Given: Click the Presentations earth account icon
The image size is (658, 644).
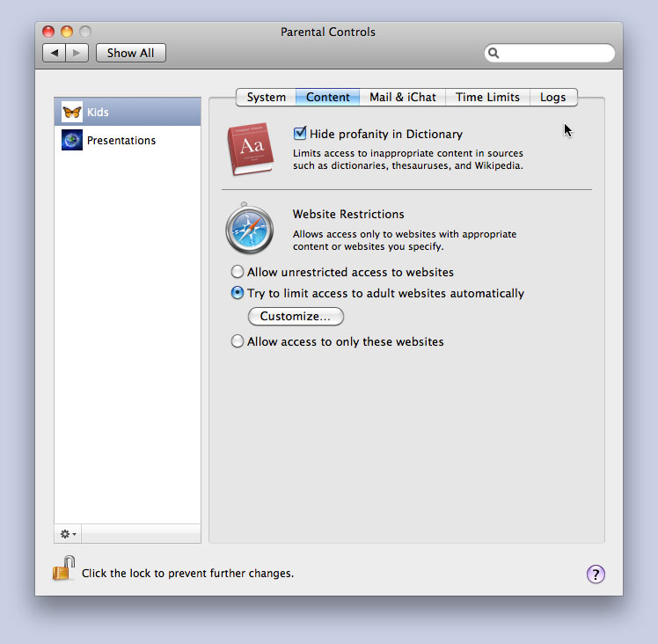Looking at the screenshot, I should click(x=72, y=141).
